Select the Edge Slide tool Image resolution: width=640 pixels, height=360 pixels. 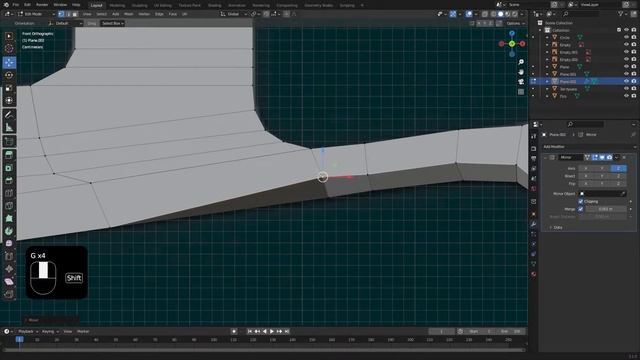[x=9, y=256]
